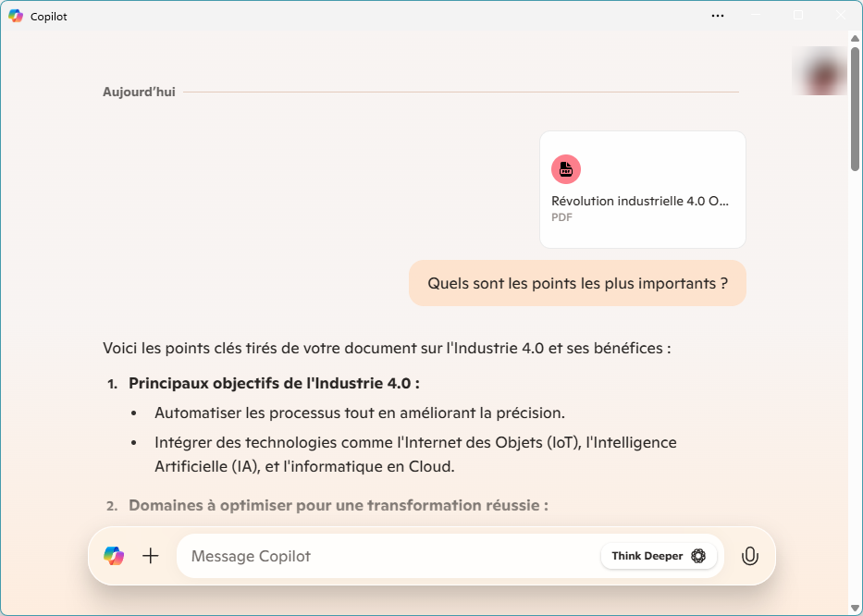Click the scrollbar up arrow
863x616 pixels.
[855, 39]
